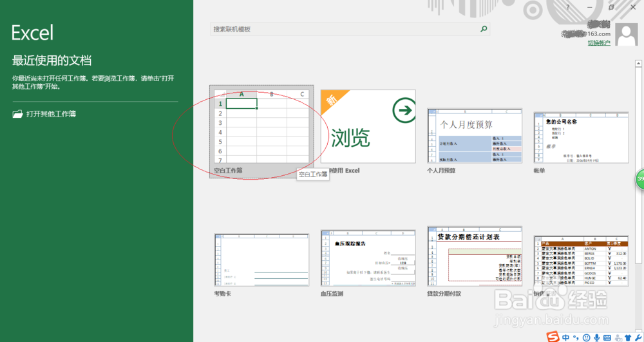The height and width of the screenshot is (342, 644).
Task: Close the Excel start window
Action: pos(633,7)
